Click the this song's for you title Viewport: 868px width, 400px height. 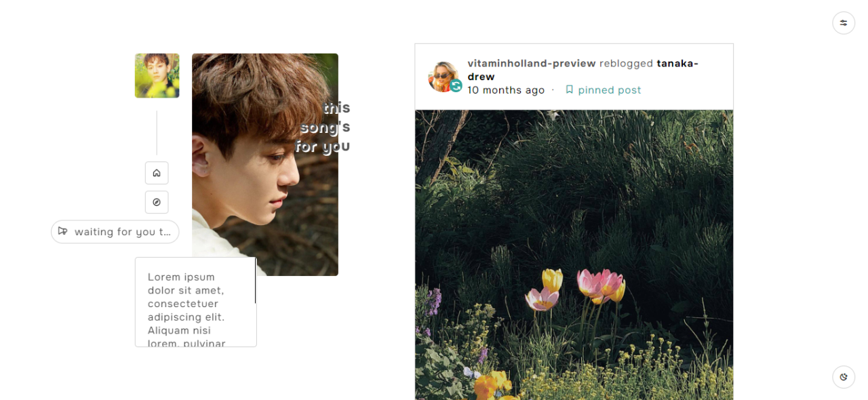coord(323,127)
